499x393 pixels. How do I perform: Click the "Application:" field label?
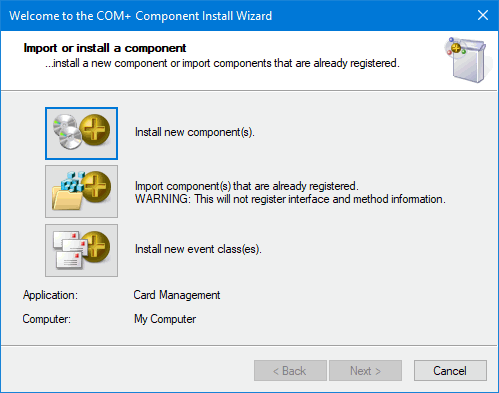point(50,295)
